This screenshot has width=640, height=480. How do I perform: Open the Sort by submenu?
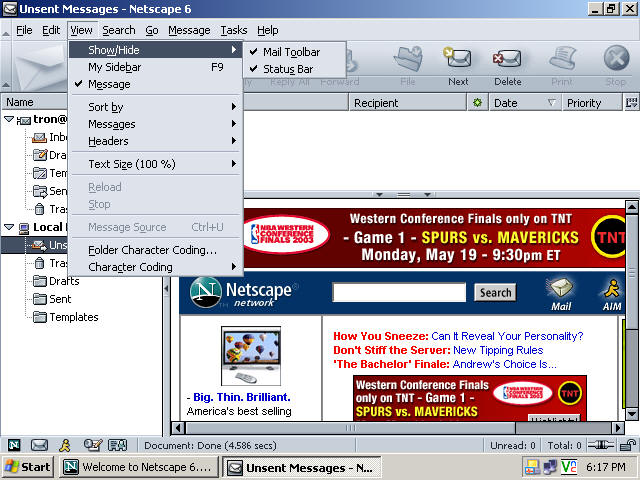(156, 107)
